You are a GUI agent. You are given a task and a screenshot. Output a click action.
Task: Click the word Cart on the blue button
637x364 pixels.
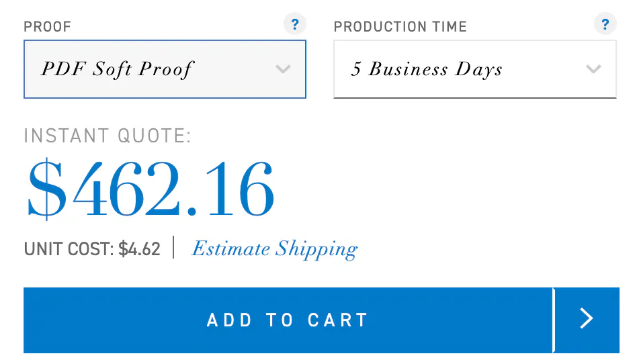point(337,320)
